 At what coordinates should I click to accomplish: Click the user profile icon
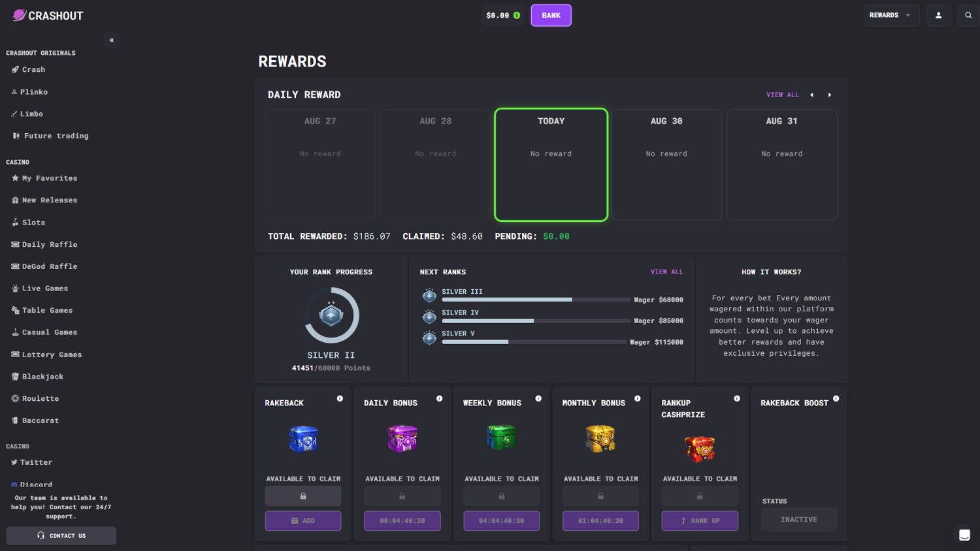tap(938, 15)
